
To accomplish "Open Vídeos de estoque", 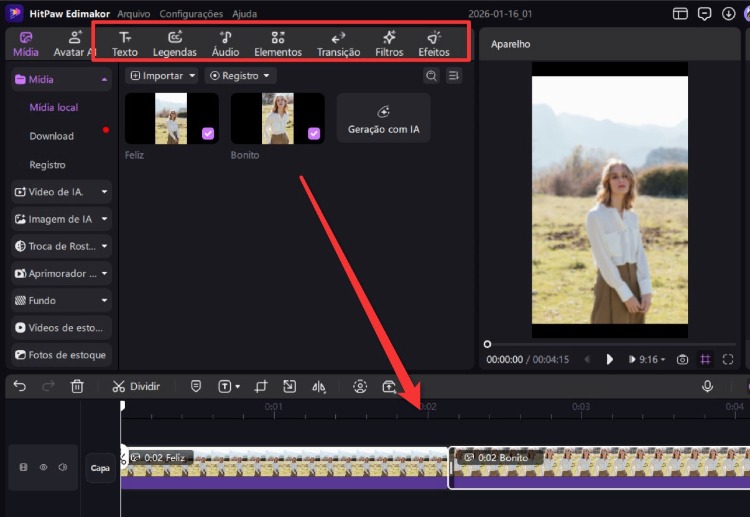I will [61, 328].
